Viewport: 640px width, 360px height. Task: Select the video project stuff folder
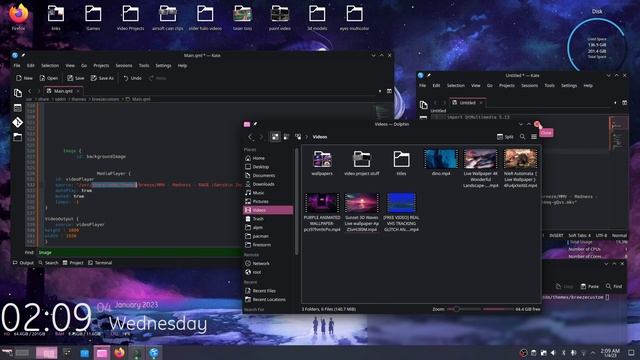pyautogui.click(x=362, y=162)
